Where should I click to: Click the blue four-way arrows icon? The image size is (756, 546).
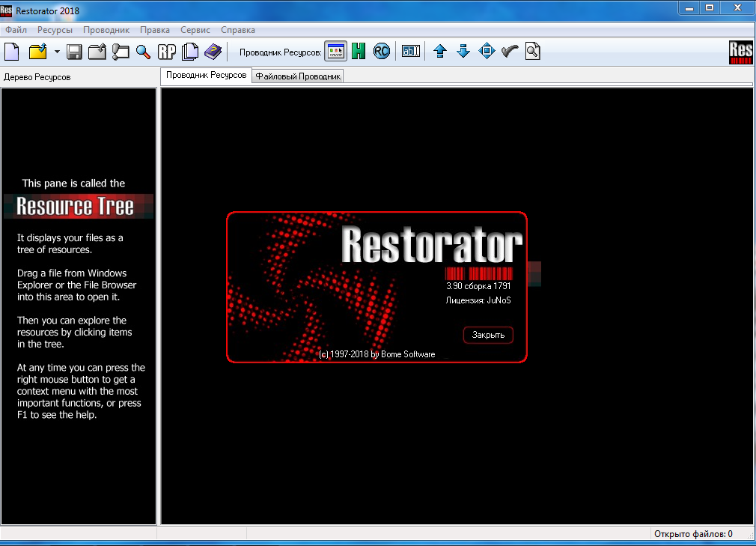pyautogui.click(x=487, y=51)
